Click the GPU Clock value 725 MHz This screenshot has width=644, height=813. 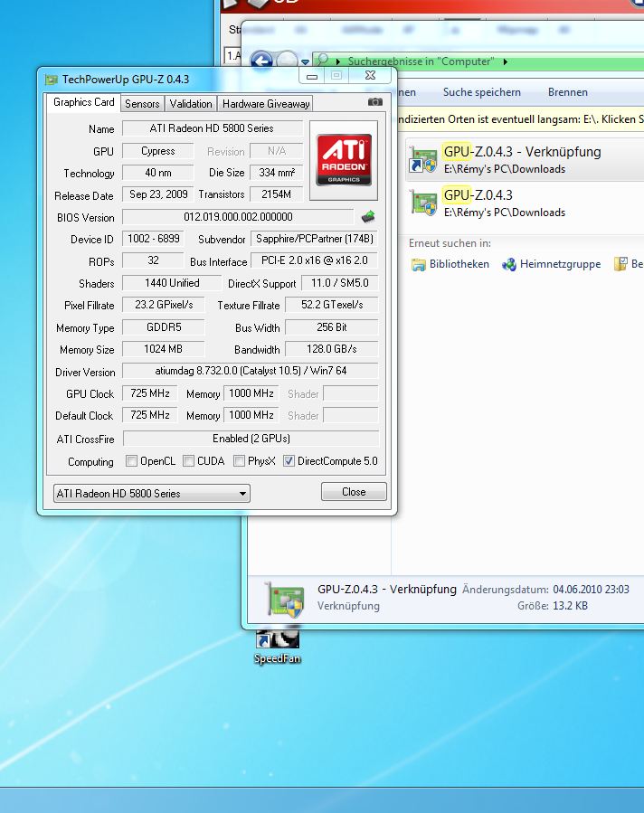tap(150, 393)
